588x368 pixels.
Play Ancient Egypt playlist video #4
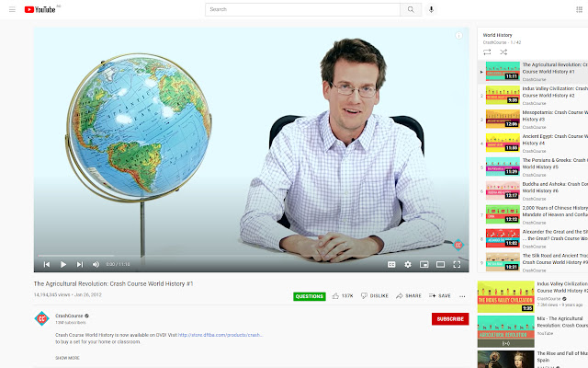533,144
